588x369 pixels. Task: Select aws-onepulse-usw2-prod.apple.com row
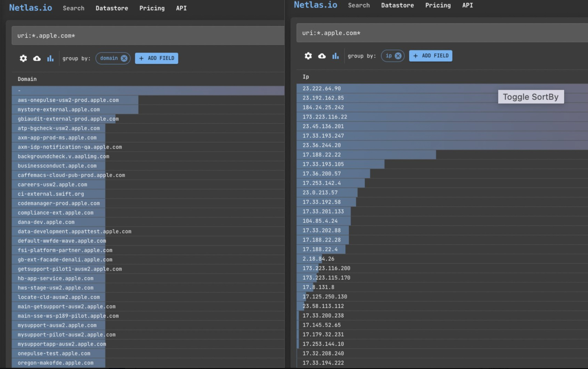(x=148, y=100)
